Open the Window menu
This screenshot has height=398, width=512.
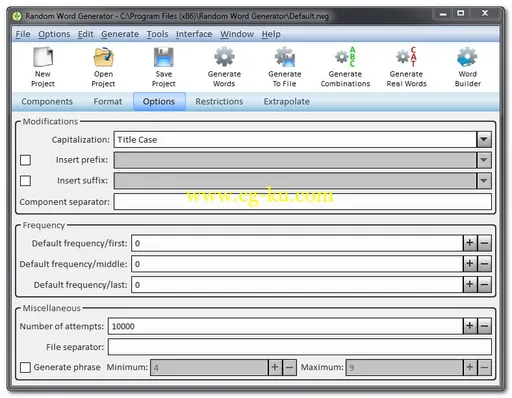[237, 34]
